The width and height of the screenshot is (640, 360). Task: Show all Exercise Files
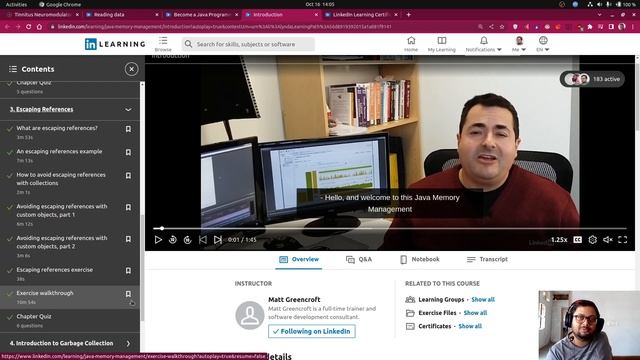point(475,313)
